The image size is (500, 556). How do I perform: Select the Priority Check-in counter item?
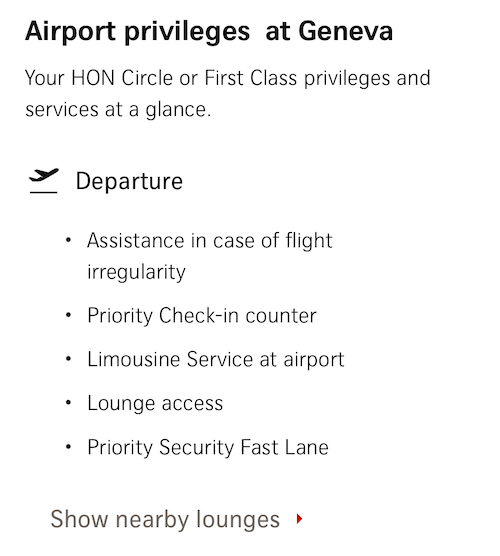pyautogui.click(x=202, y=315)
